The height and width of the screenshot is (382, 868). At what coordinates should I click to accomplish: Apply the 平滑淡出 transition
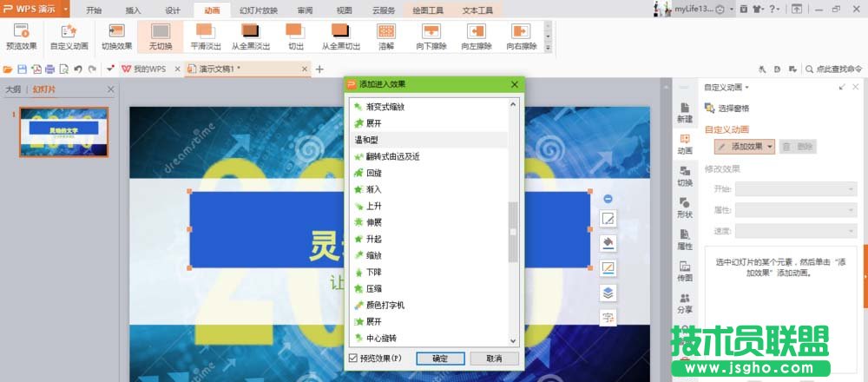point(206,37)
